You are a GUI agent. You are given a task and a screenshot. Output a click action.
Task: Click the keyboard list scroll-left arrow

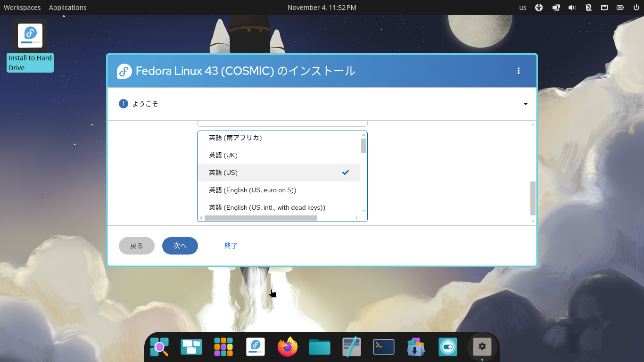[x=201, y=218]
